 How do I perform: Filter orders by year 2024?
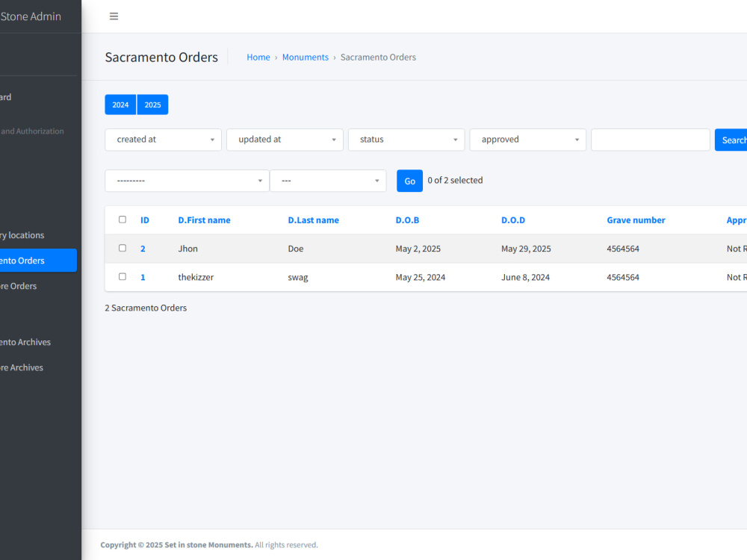[x=120, y=105]
